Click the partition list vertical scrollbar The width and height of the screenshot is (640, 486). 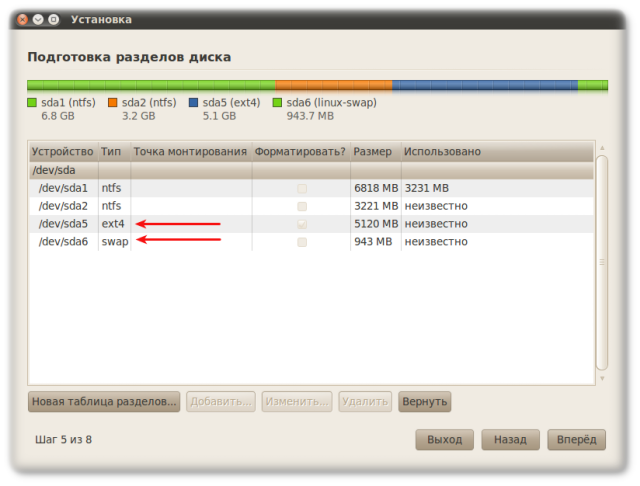pos(601,260)
